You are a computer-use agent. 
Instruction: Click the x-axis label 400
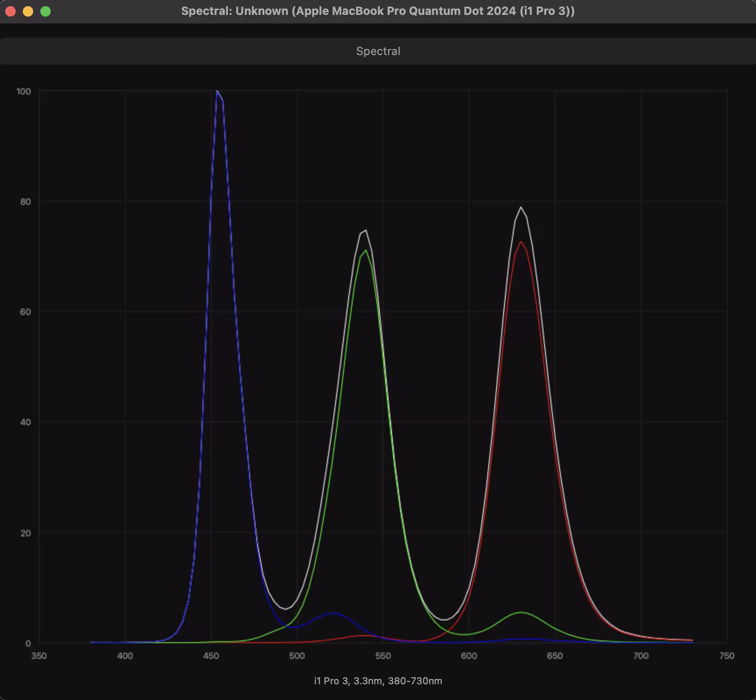coord(125,656)
